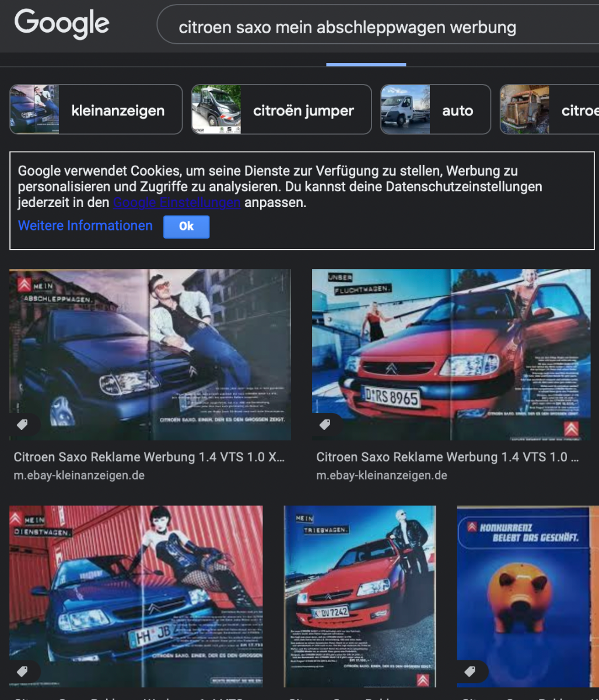This screenshot has width=599, height=700.
Task: Click the price tag icon on Fluchtwagen image
Action: pyautogui.click(x=325, y=425)
